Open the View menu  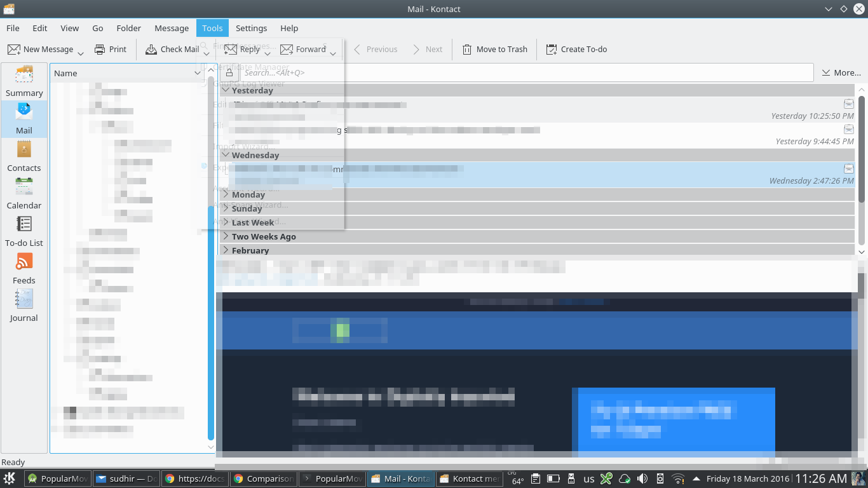(70, 28)
